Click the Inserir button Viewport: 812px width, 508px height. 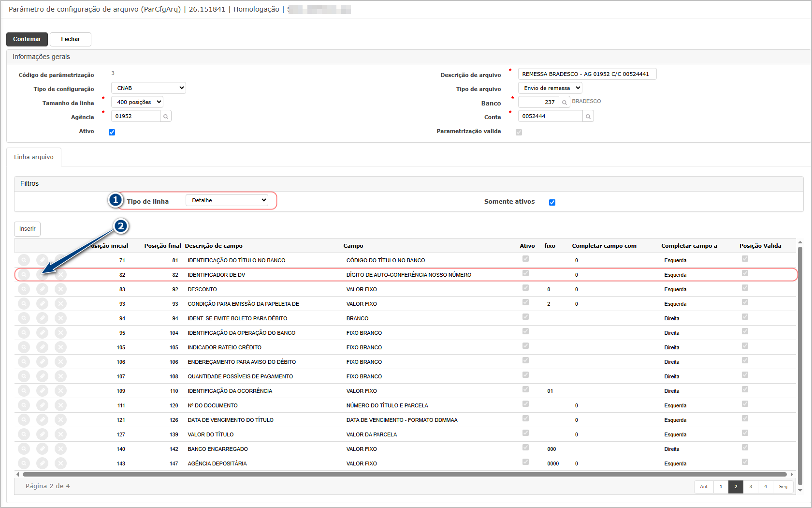tap(28, 229)
